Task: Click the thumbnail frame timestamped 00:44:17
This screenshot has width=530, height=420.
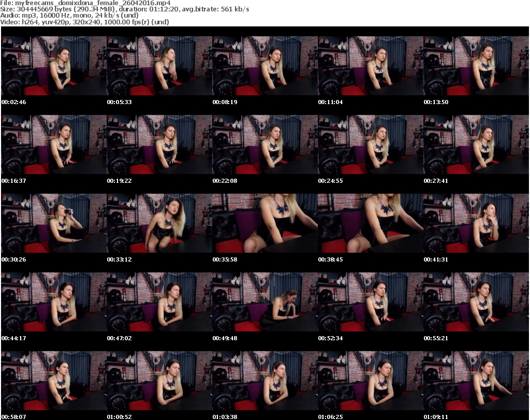Action: coord(54,302)
